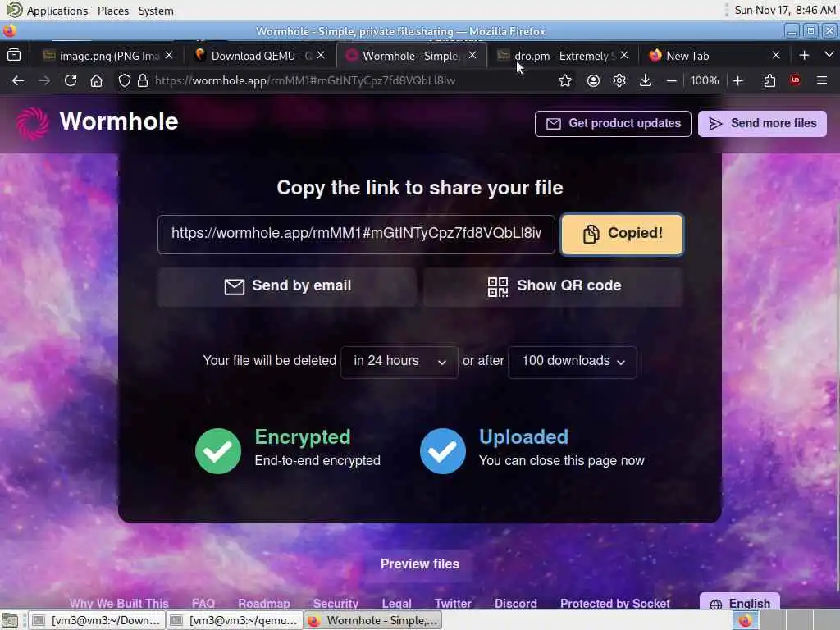
Task: Open the uBlock Origin extension icon
Action: pyautogui.click(x=796, y=81)
